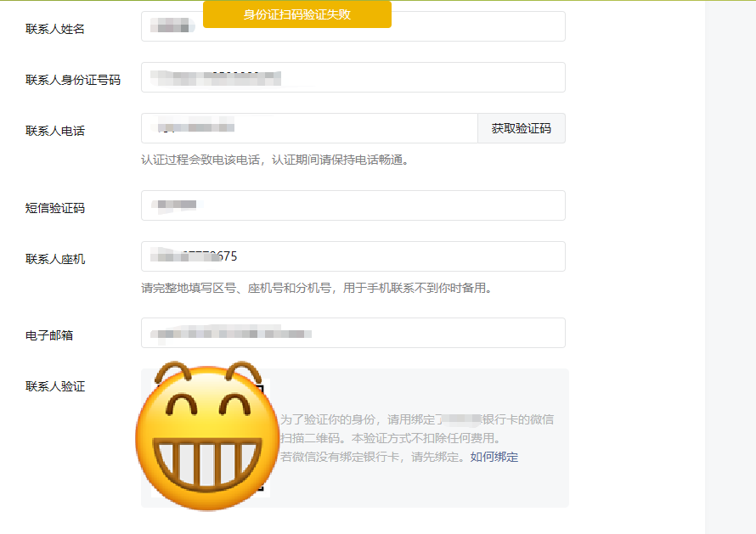
Task: Click the 短信验证码 label
Action: [x=55, y=208]
